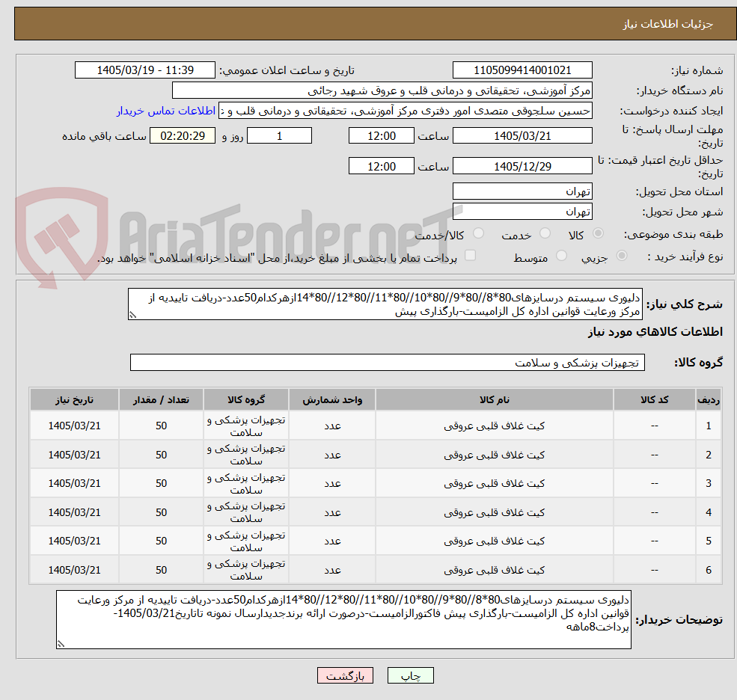Click the گروه کالا column header

[x=246, y=400]
